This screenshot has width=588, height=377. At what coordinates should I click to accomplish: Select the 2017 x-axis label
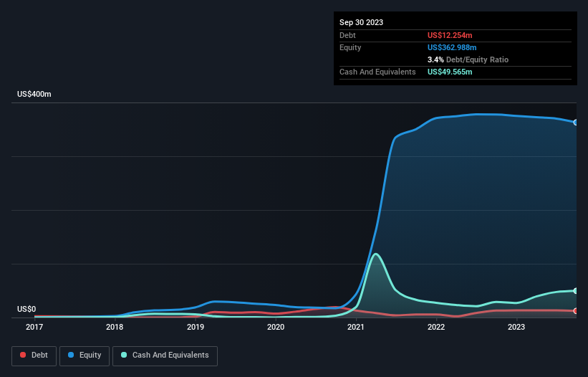point(34,327)
